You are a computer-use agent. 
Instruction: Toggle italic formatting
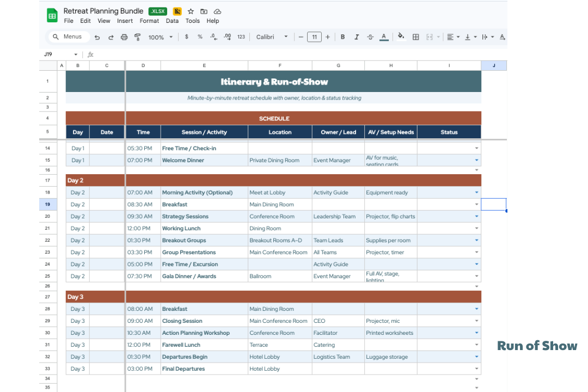click(357, 37)
